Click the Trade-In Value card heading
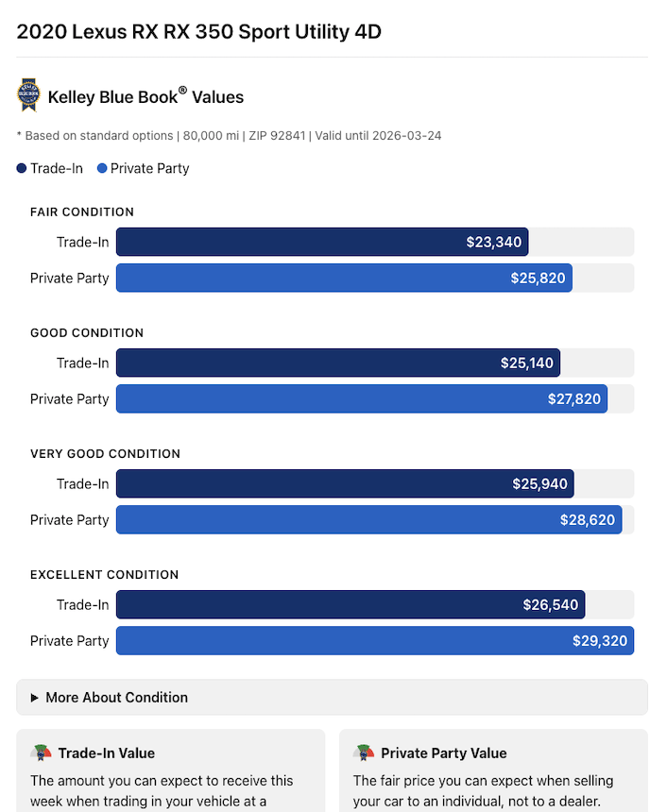Screen dimensions: 667x812 coord(106,753)
